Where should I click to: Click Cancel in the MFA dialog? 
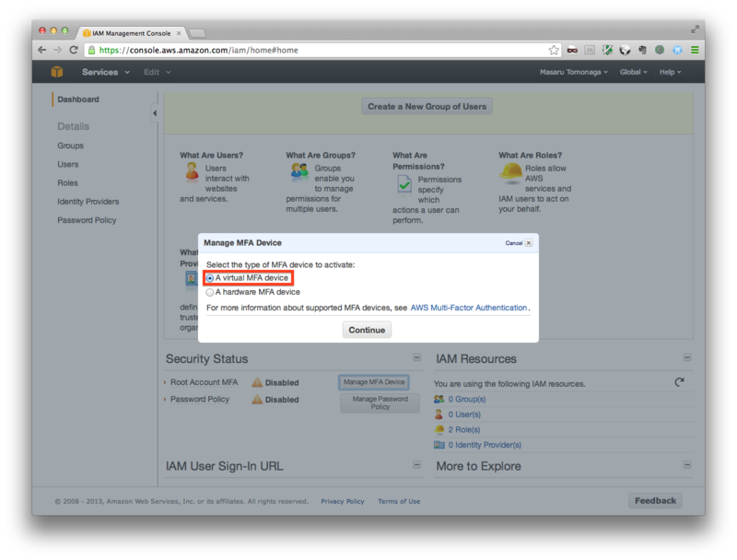[514, 243]
